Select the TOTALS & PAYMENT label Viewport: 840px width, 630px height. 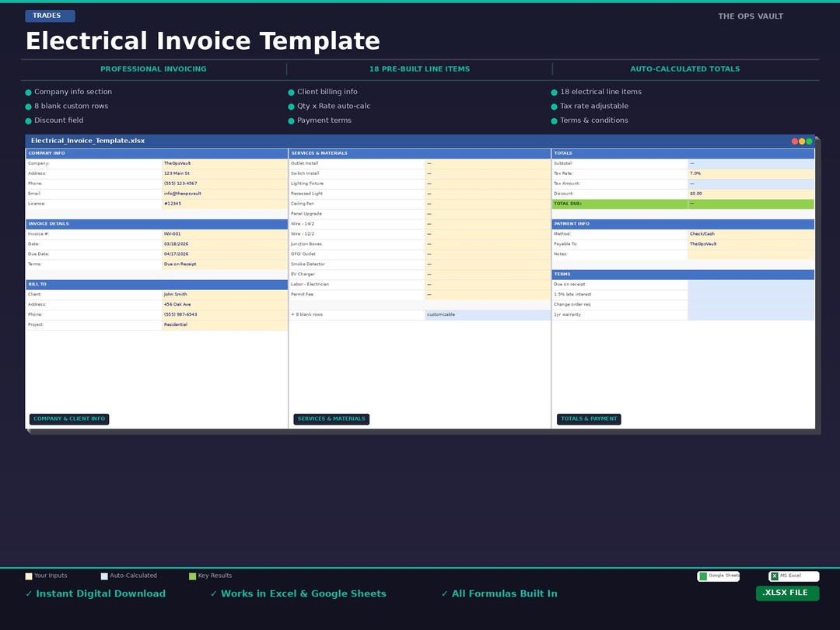[589, 419]
